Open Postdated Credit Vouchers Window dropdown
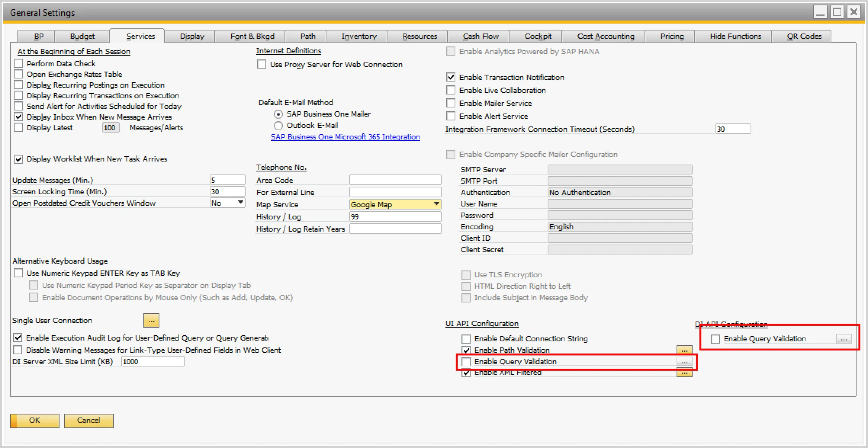868x448 pixels. 240,202
